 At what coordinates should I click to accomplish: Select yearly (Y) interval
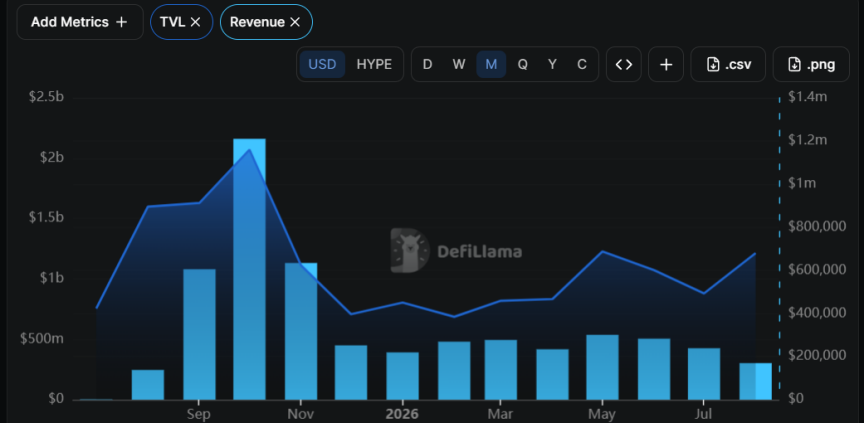point(552,64)
